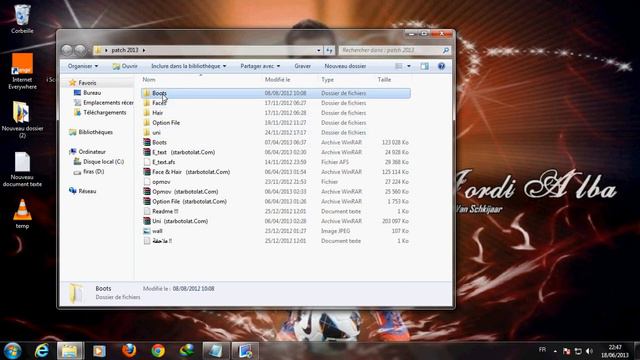640x360 pixels.
Task: Change the view using the view icon
Action: coord(399,66)
